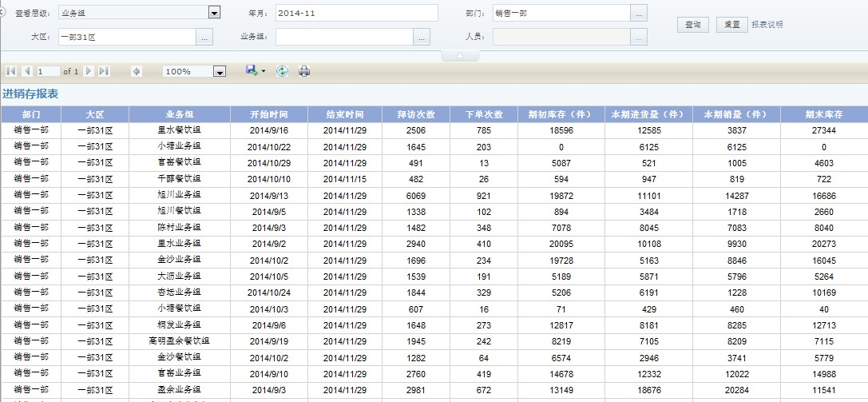Jump to the last report page
This screenshot has height=402, width=868.
click(x=104, y=72)
